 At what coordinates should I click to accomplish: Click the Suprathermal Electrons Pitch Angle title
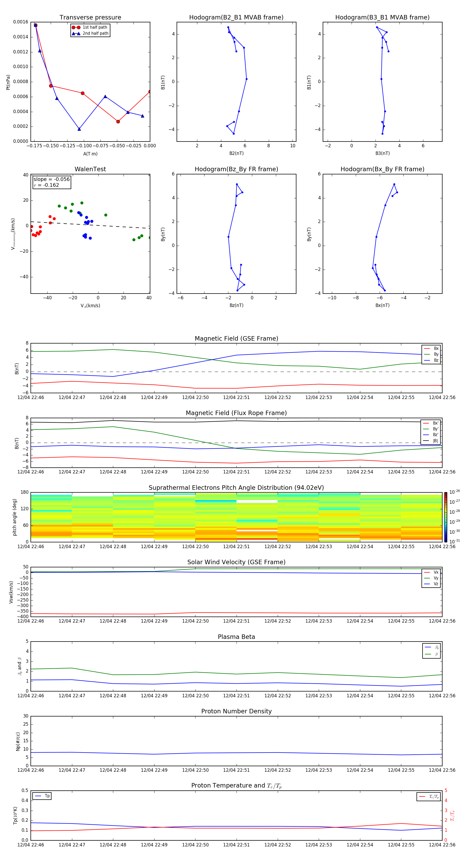(x=236, y=488)
